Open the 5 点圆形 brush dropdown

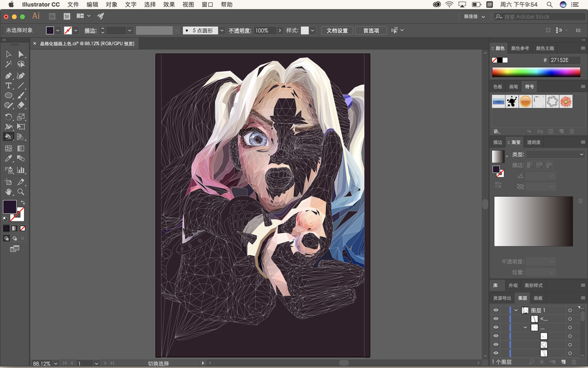click(222, 31)
